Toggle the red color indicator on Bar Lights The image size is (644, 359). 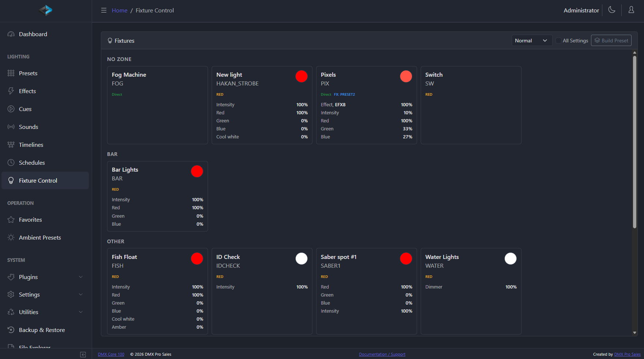coord(197,171)
